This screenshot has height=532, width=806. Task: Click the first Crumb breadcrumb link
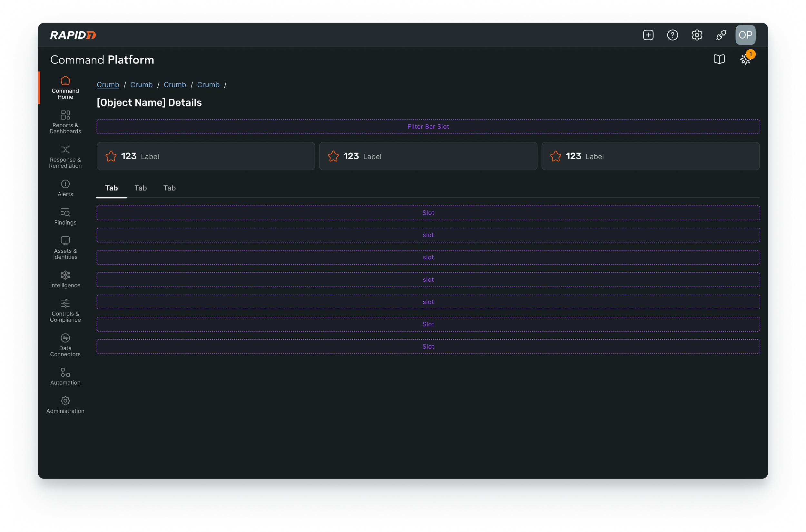[x=108, y=84]
